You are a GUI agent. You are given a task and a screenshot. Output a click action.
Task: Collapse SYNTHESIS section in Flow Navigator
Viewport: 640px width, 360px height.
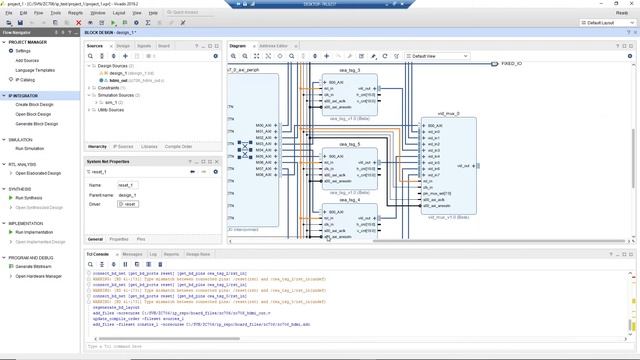(x=4, y=189)
